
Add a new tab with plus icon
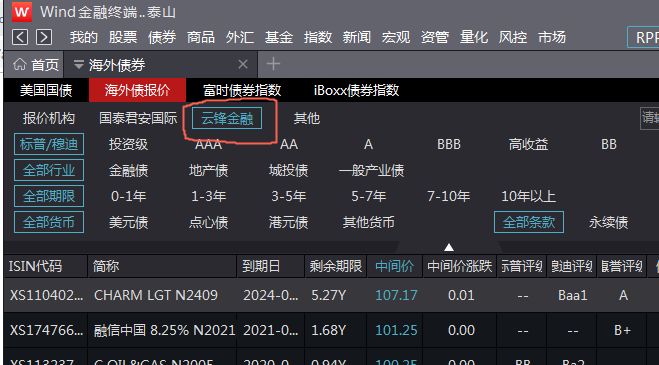click(x=273, y=64)
